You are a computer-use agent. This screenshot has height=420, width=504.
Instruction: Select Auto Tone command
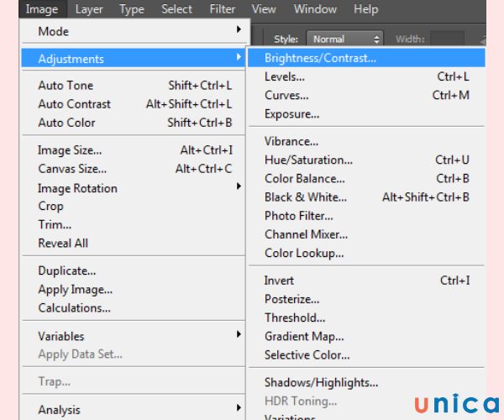pyautogui.click(x=66, y=86)
